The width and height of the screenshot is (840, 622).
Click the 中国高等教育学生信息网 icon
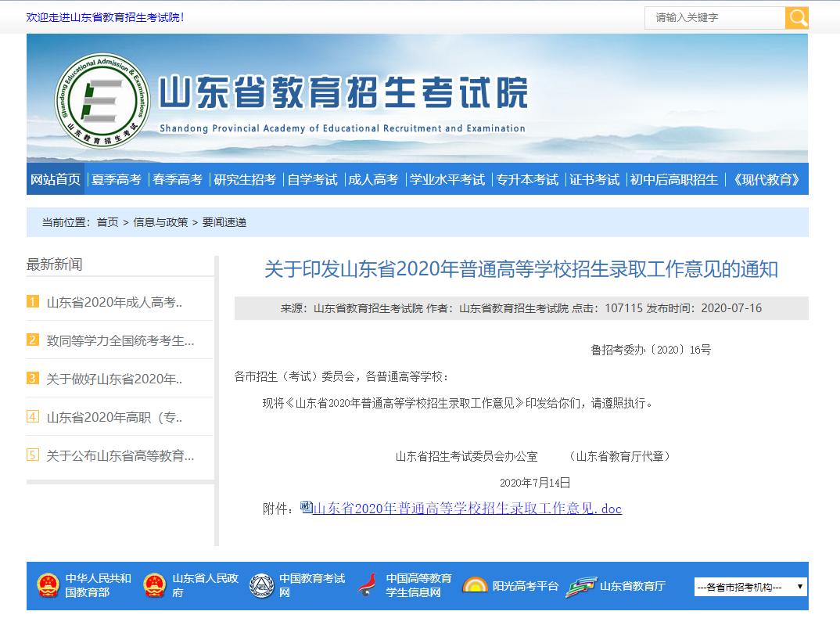(x=368, y=586)
